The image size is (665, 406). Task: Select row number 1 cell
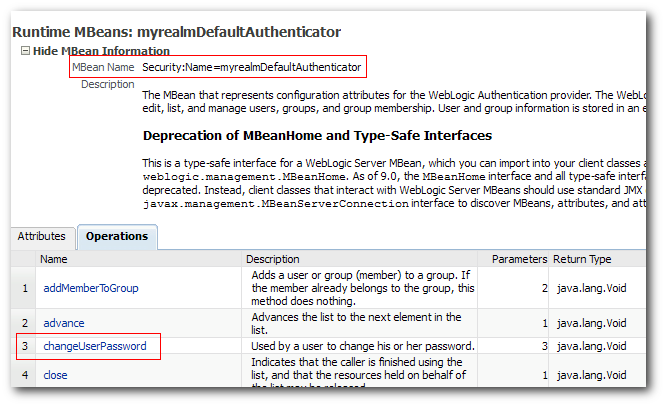click(25, 288)
